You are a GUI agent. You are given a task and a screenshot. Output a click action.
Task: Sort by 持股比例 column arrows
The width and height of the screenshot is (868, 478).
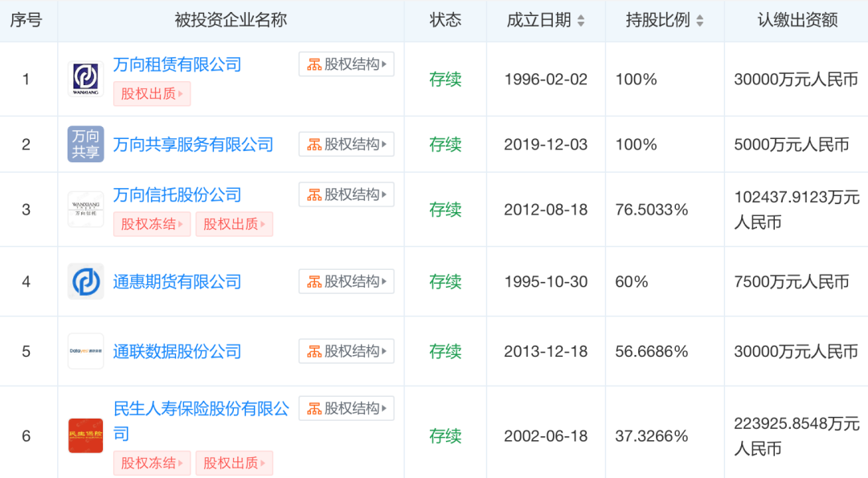click(700, 21)
